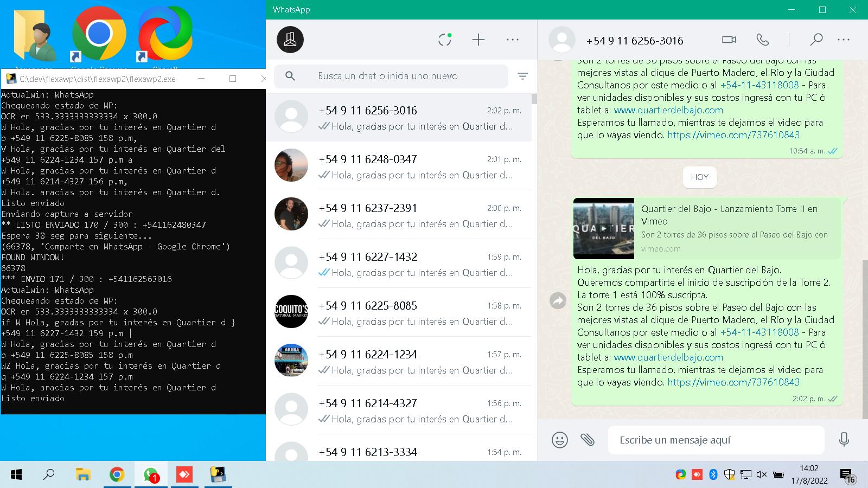Start a new chat with plus icon

point(478,40)
